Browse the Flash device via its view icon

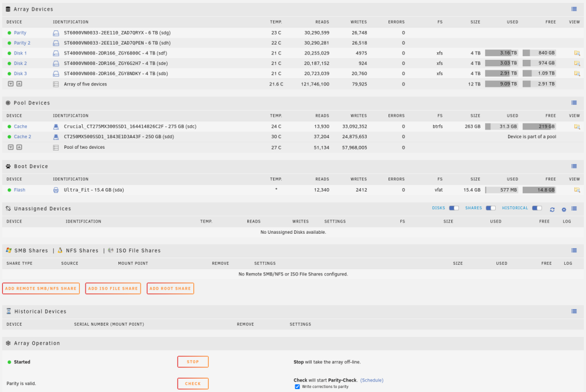click(x=577, y=190)
